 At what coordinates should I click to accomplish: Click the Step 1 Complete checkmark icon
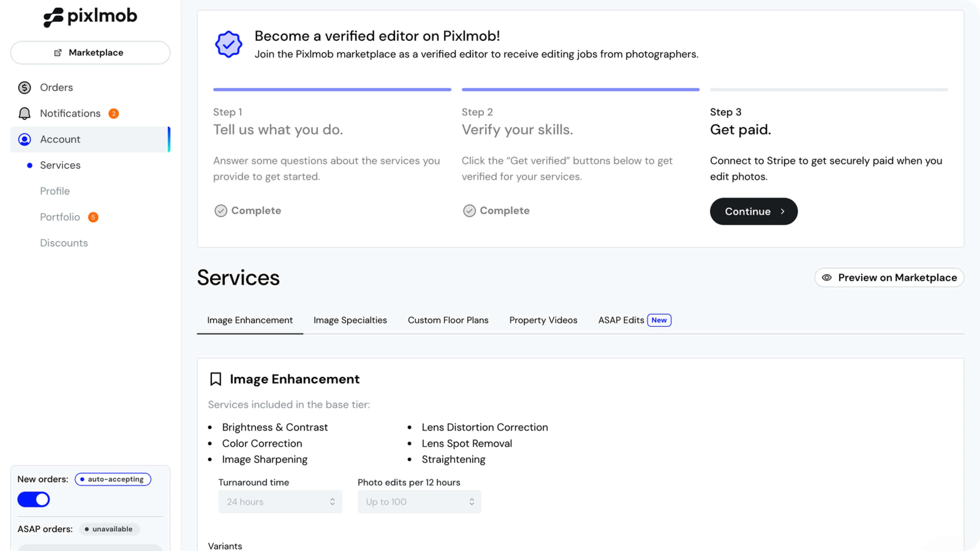click(221, 211)
